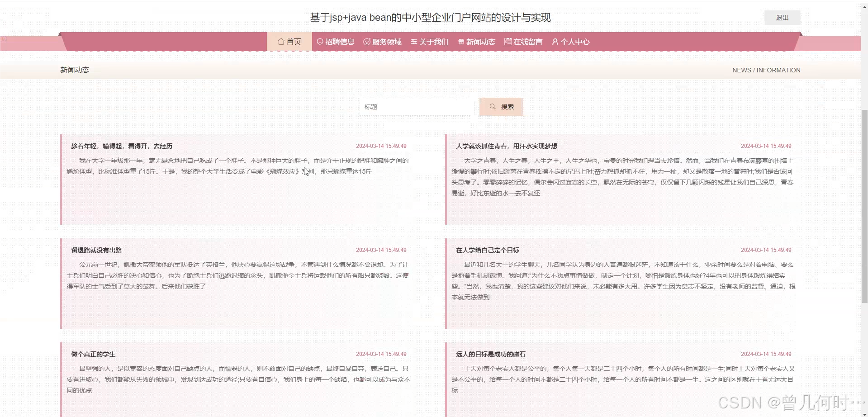Select the person icon beside 个人中心

[555, 41]
